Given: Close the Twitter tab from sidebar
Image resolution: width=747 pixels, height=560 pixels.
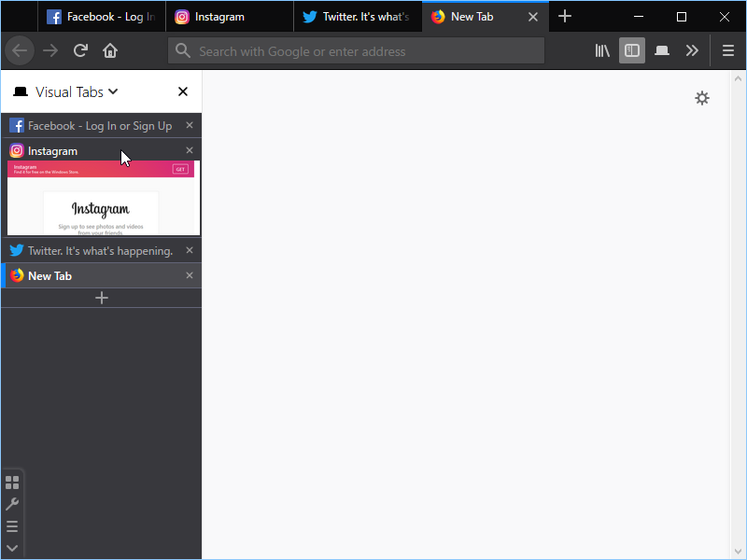Looking at the screenshot, I should pos(190,250).
